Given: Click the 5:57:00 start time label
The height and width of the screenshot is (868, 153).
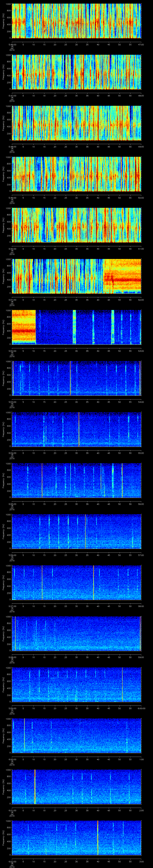Looking at the screenshot, I should tap(12, 606).
